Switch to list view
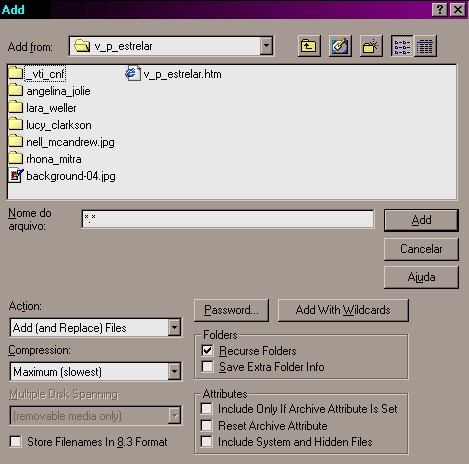Image resolution: width=469 pixels, height=464 pixels. pyautogui.click(x=402, y=46)
